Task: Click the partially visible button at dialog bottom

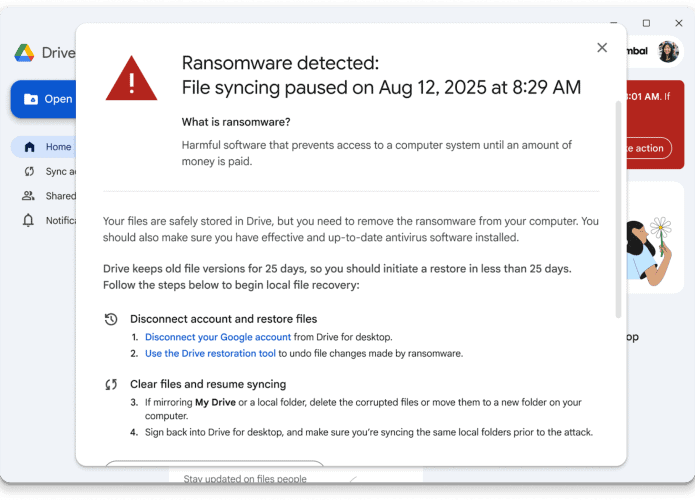Action: (214, 463)
